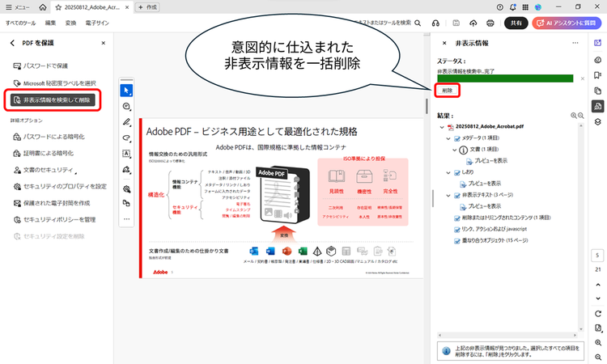The height and width of the screenshot is (364, 607).
Task: Open the 編集 menu
Action: (x=50, y=23)
